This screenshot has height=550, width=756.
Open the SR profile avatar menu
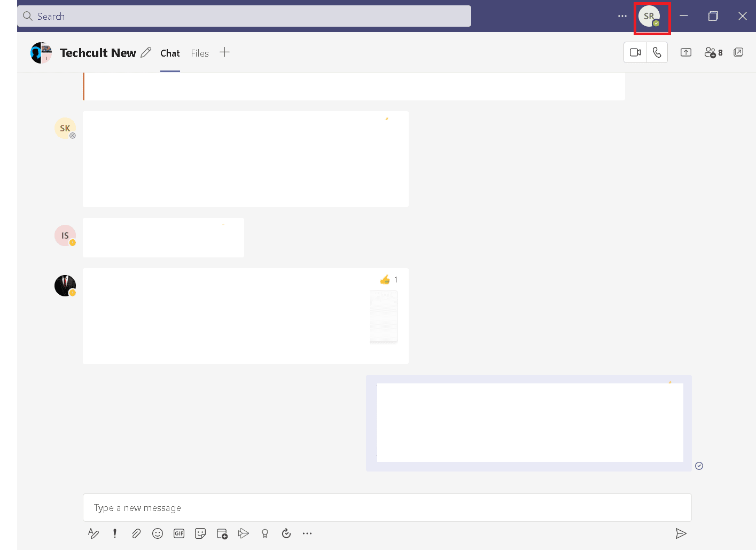pyautogui.click(x=649, y=17)
